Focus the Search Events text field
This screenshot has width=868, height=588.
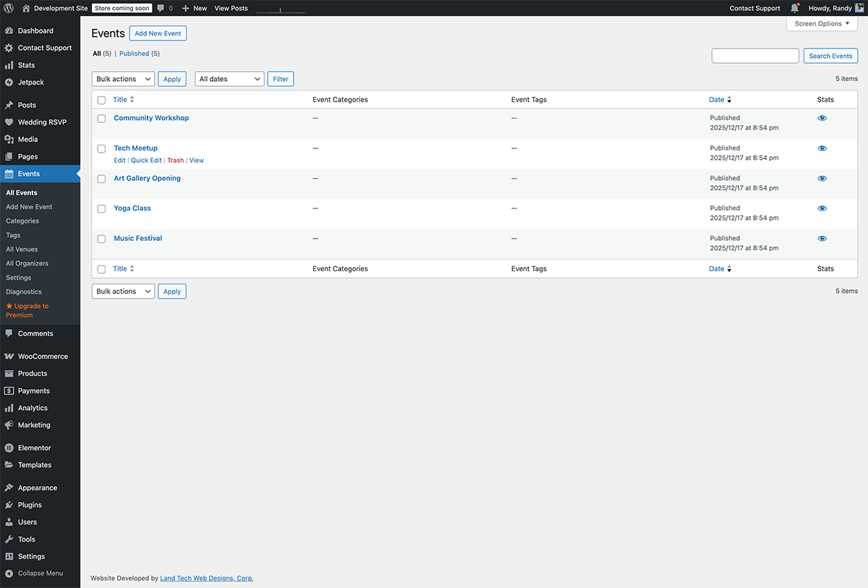tap(755, 56)
